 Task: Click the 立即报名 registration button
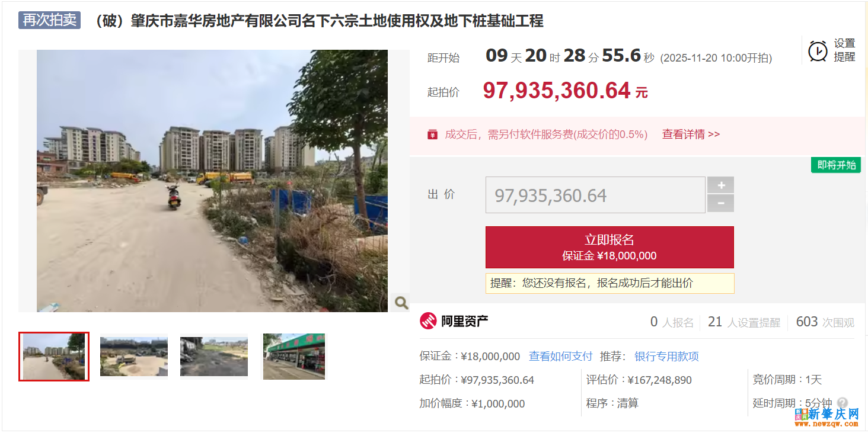click(609, 247)
